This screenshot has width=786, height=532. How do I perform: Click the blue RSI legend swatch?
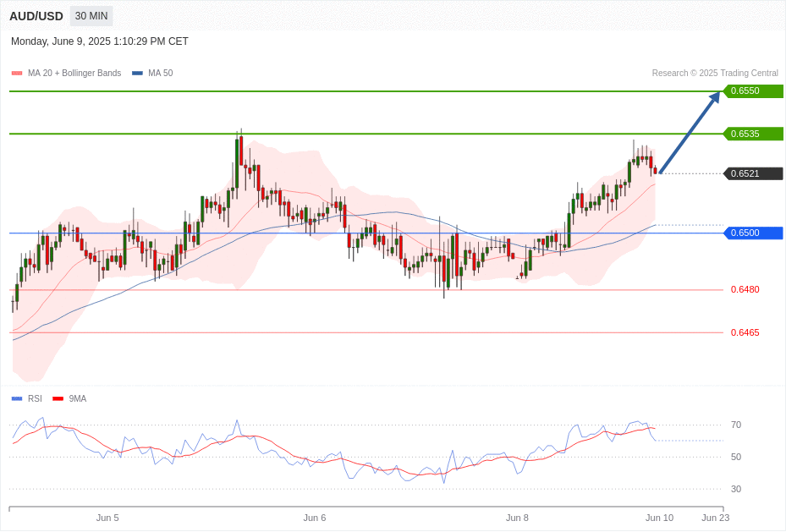pyautogui.click(x=17, y=398)
